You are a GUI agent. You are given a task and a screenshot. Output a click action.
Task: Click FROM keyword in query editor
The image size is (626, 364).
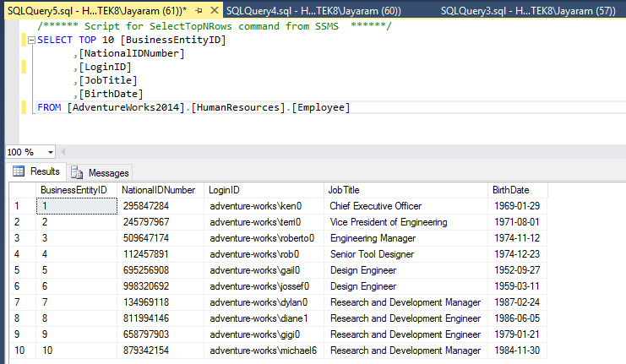(x=49, y=107)
